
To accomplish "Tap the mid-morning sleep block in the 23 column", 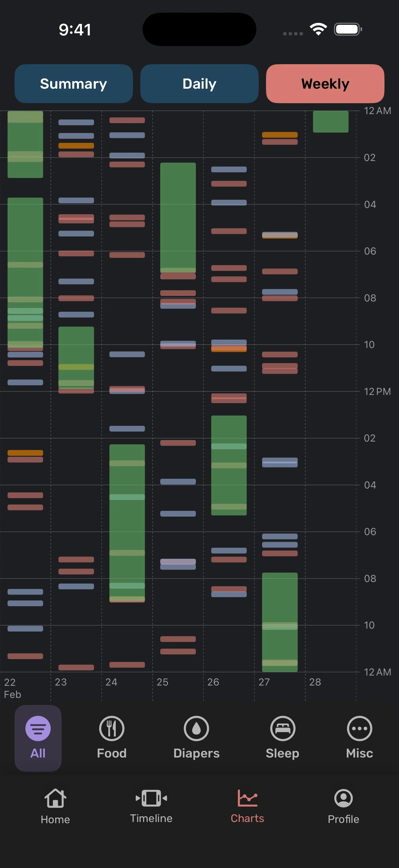I will point(76,358).
